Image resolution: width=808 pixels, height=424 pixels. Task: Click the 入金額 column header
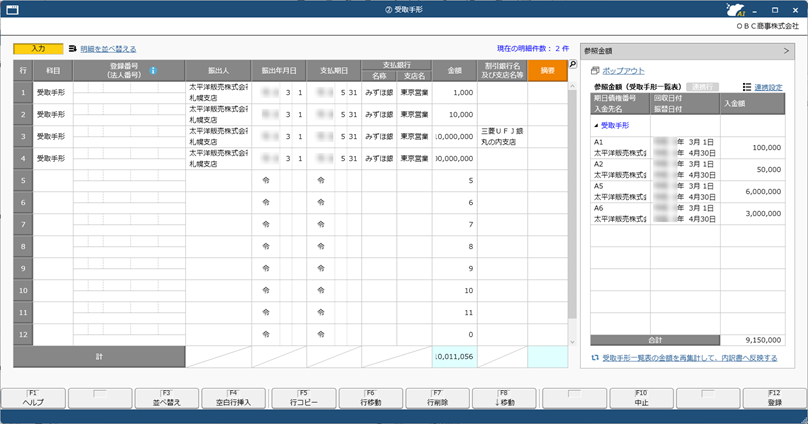pos(752,104)
